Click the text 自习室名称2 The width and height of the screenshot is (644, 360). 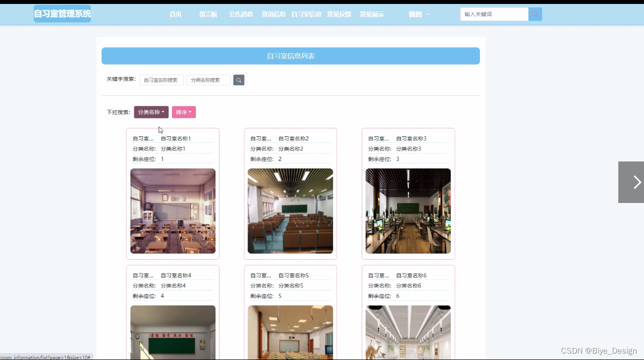coord(294,139)
